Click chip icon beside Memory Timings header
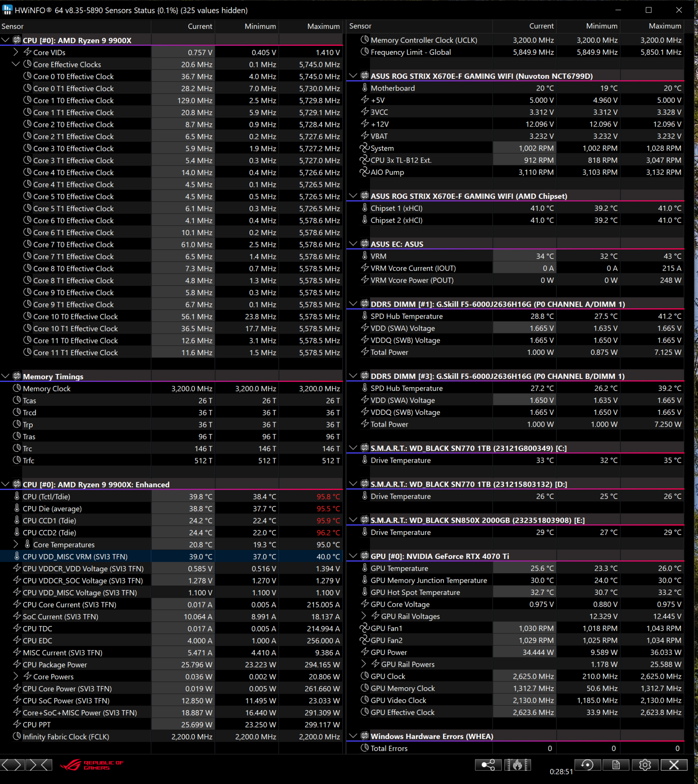 point(17,376)
